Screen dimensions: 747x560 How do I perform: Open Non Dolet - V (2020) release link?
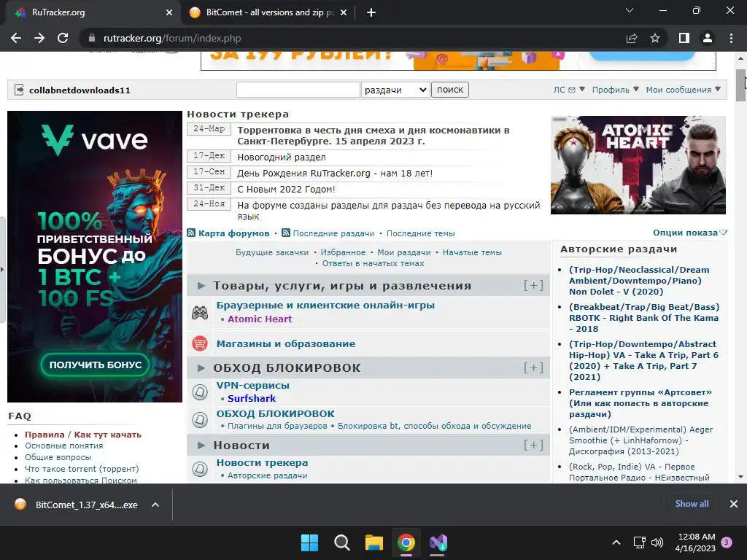tap(638, 281)
